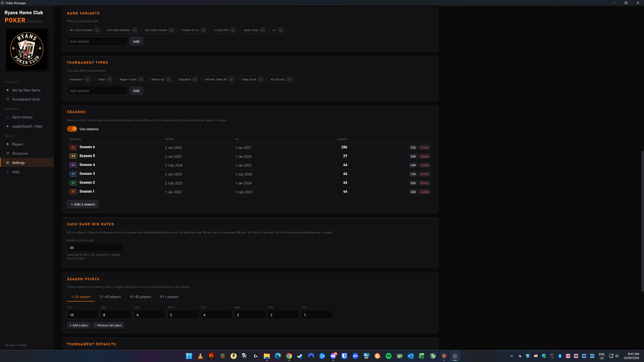Focus the 1st place points field

(x=83, y=315)
